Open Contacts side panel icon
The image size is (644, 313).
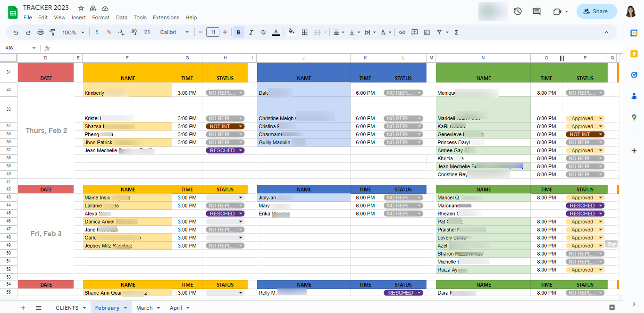634,96
